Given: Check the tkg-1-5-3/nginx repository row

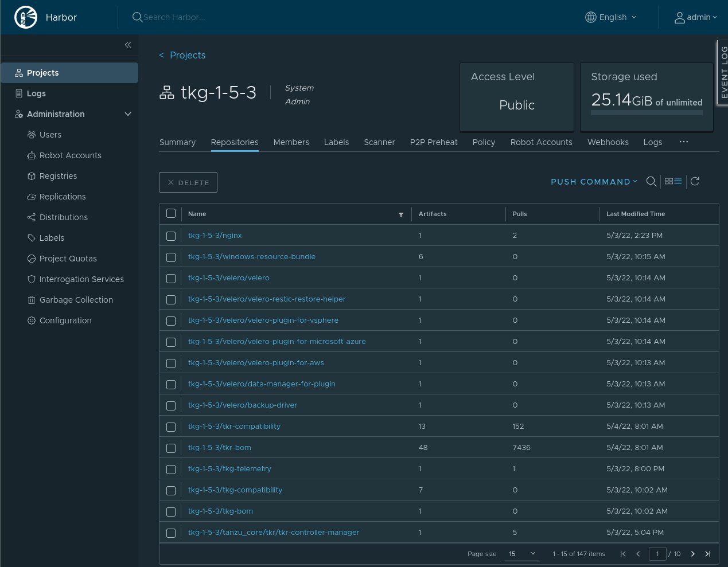Looking at the screenshot, I should [x=171, y=236].
